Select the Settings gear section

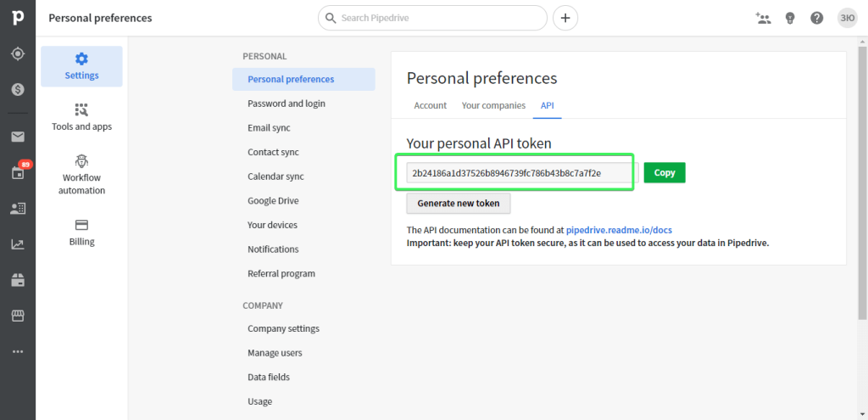click(81, 66)
